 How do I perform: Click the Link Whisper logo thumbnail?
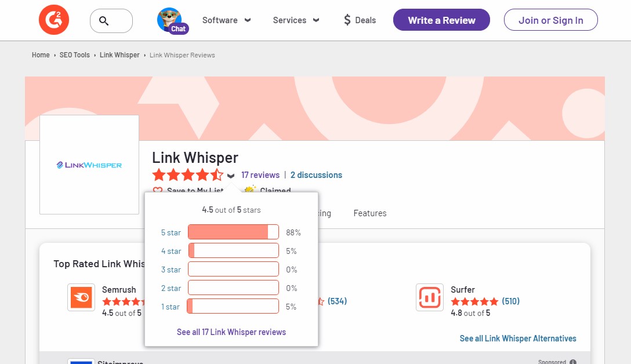click(89, 165)
